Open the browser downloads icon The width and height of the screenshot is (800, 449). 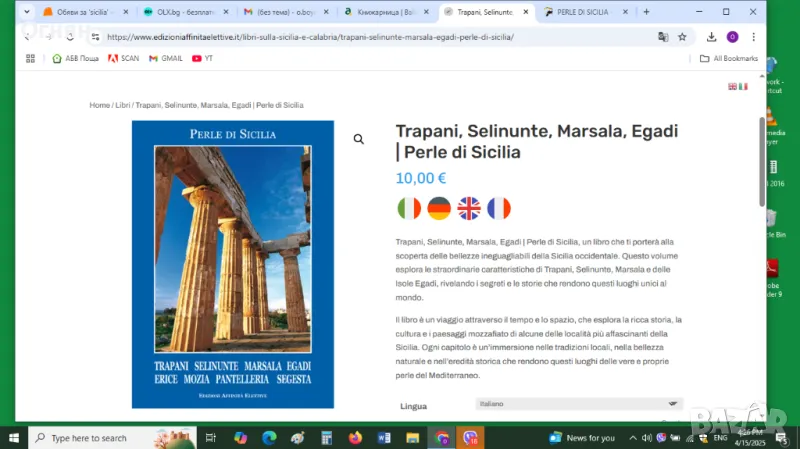point(711,37)
